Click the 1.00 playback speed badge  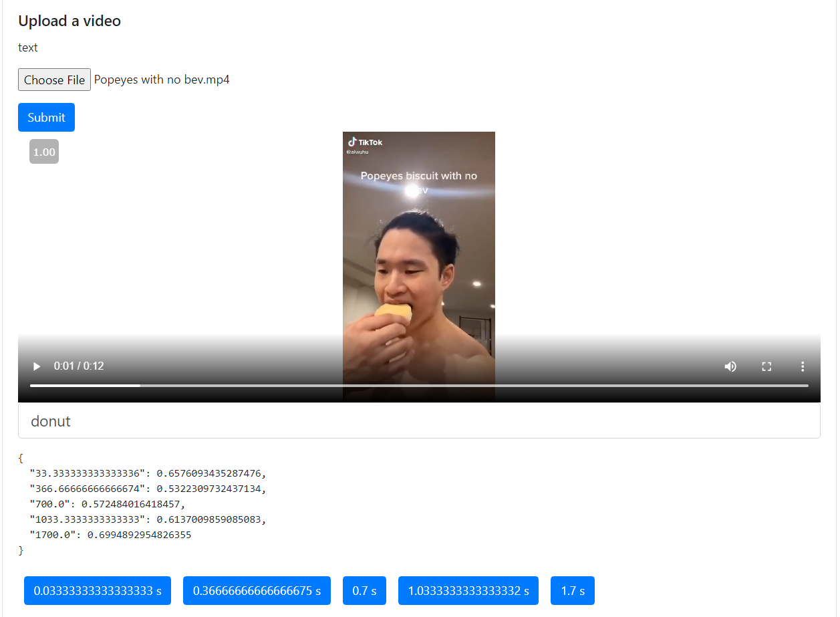coord(44,152)
